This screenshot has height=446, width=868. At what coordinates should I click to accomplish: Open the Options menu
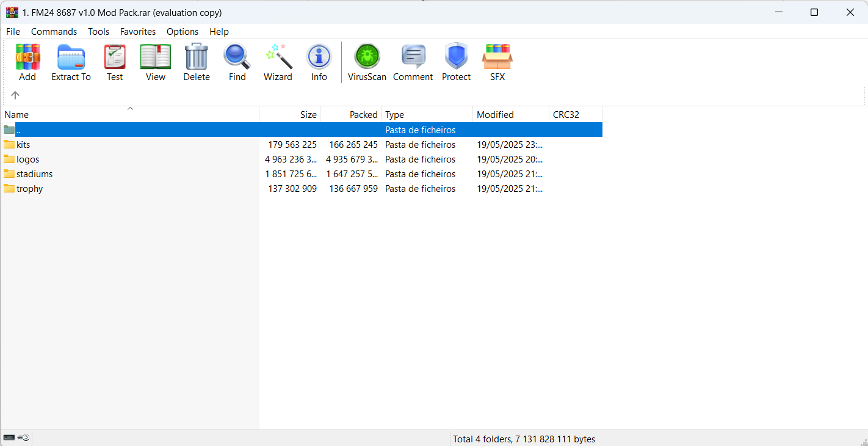(x=183, y=32)
